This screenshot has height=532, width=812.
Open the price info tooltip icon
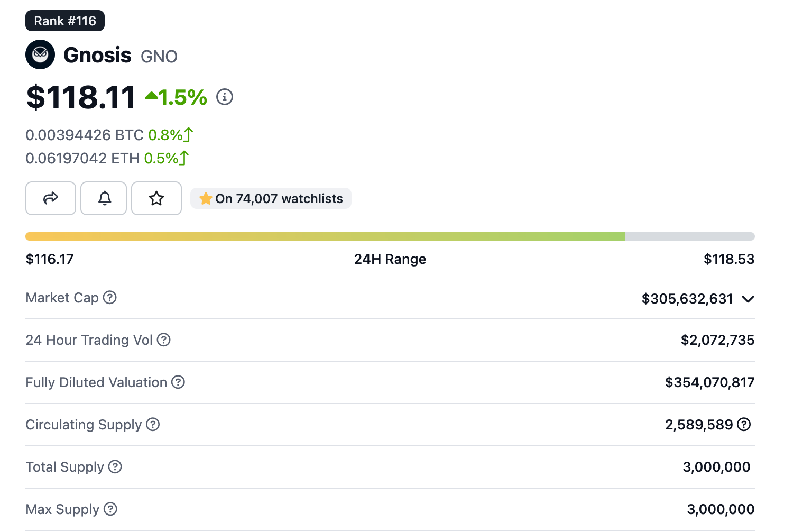225,97
